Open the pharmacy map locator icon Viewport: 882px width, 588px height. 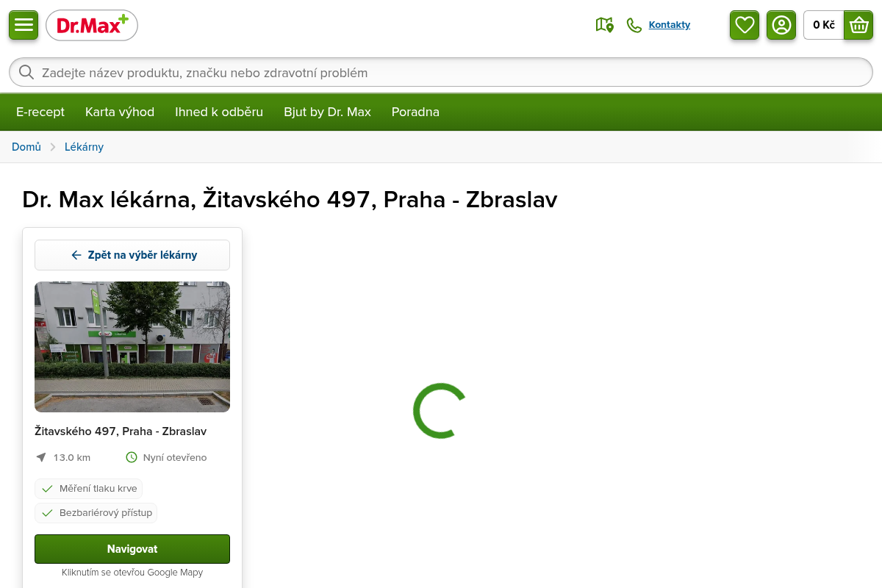(x=604, y=25)
